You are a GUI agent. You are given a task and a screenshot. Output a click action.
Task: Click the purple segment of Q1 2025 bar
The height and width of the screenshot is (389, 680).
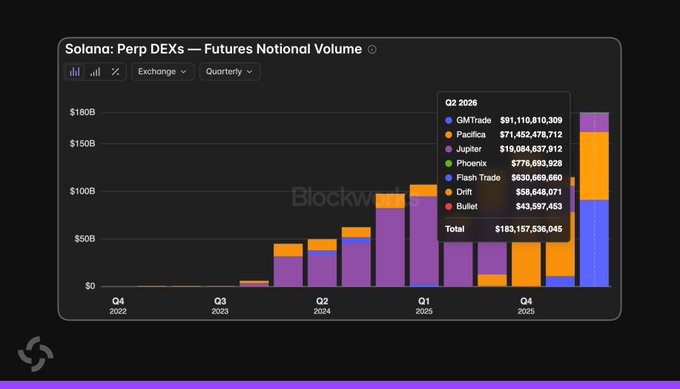point(424,241)
